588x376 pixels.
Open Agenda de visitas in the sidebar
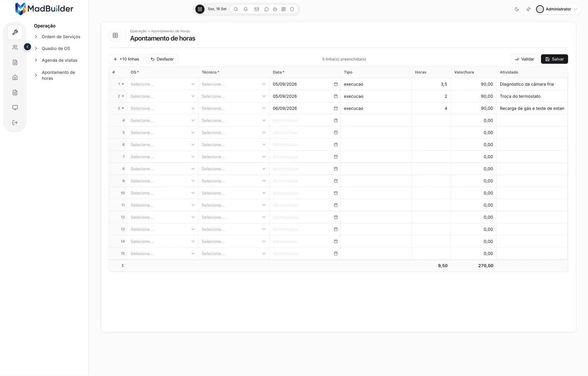pyautogui.click(x=56, y=60)
